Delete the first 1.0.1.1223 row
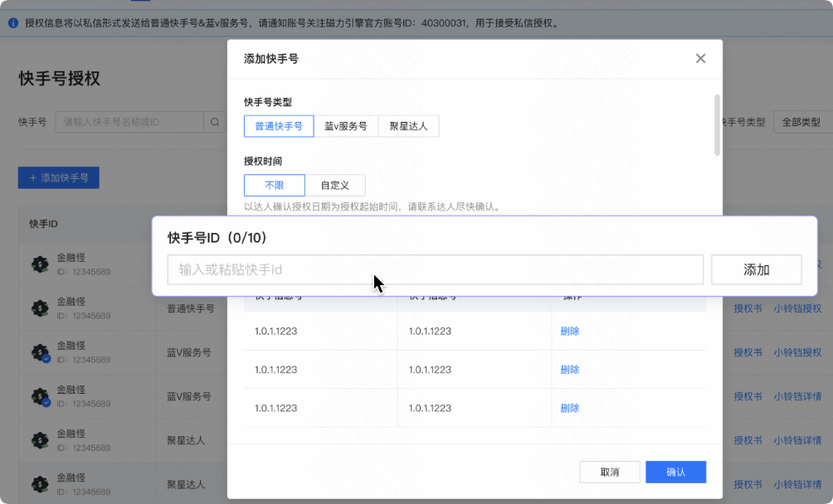 (x=569, y=331)
